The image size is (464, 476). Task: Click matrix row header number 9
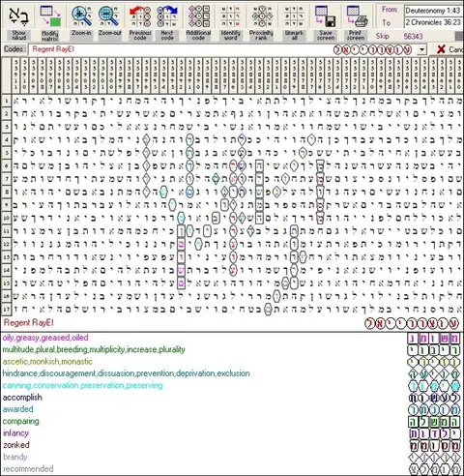pyautogui.click(x=6, y=205)
